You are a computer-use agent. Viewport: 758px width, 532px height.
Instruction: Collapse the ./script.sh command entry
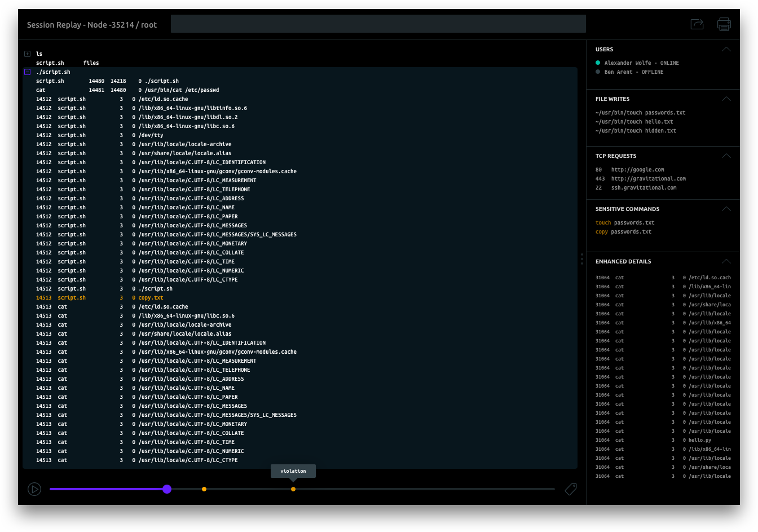click(x=27, y=72)
